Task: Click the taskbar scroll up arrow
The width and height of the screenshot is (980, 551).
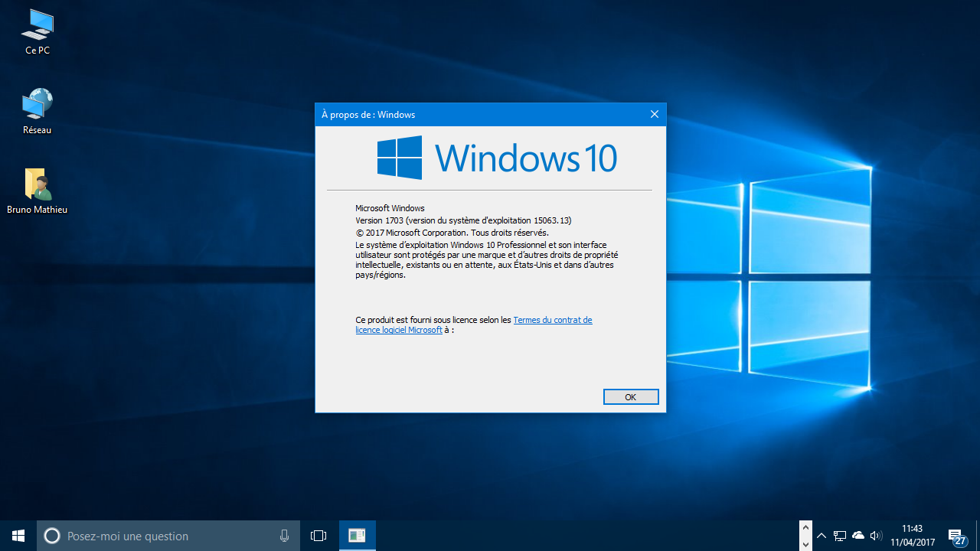Action: pyautogui.click(x=805, y=527)
